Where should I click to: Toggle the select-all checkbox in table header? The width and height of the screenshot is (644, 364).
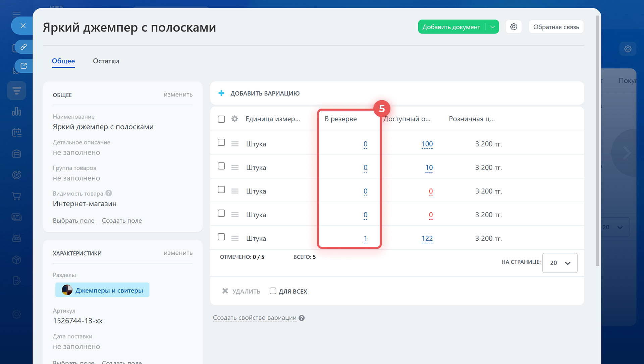pyautogui.click(x=221, y=119)
